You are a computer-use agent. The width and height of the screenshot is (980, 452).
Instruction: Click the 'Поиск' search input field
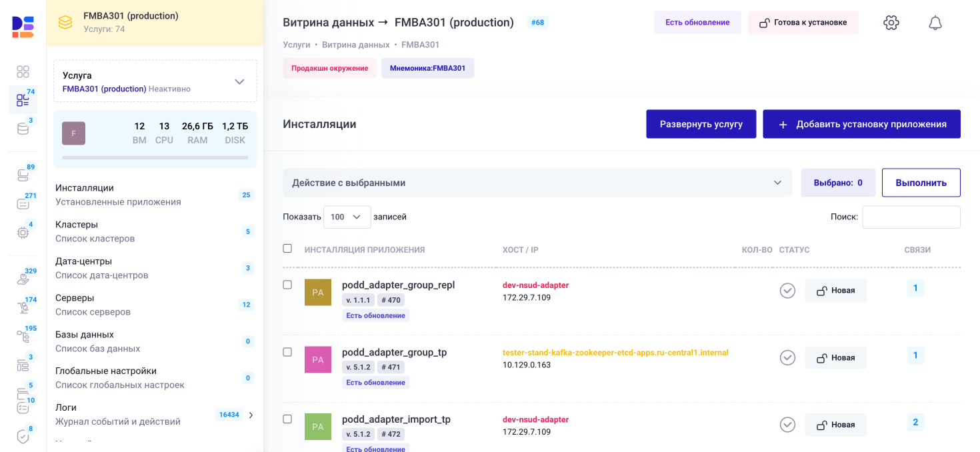point(911,217)
